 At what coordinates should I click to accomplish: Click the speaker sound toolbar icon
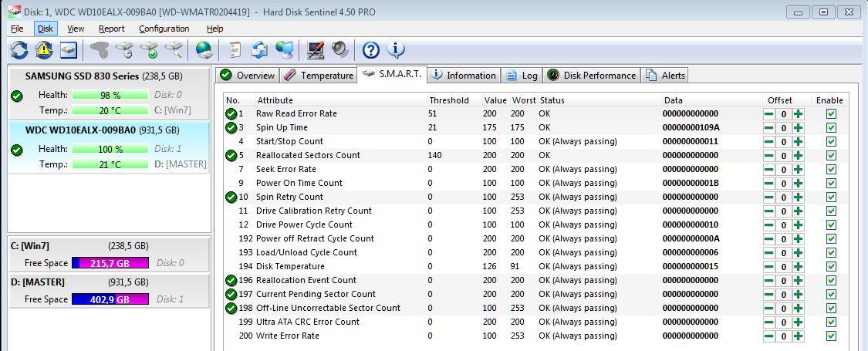tap(340, 50)
